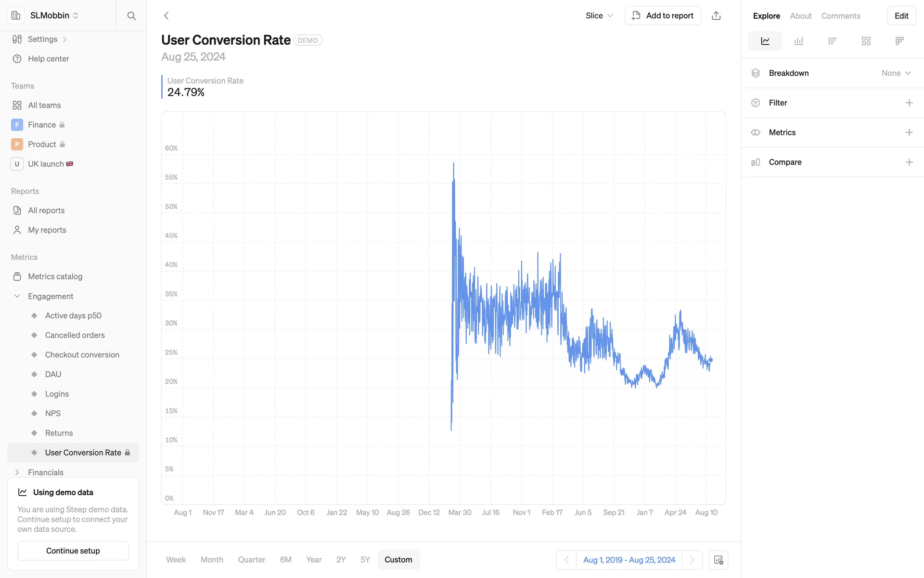
Task: Switch to the About tab
Action: 801,16
